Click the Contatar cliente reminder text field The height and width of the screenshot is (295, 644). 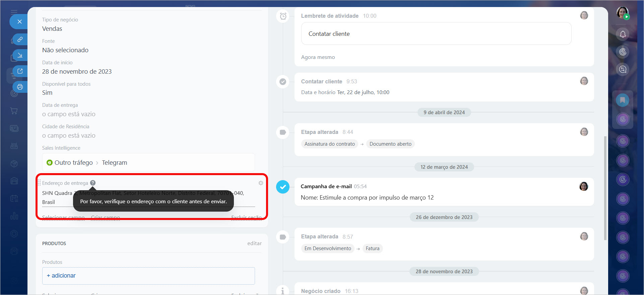[436, 34]
